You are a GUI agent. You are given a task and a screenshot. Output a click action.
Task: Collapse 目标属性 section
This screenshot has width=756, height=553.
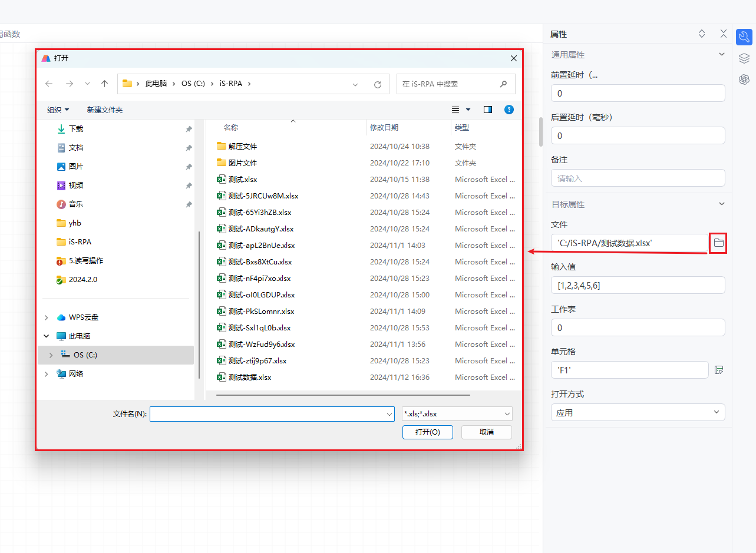(722, 204)
